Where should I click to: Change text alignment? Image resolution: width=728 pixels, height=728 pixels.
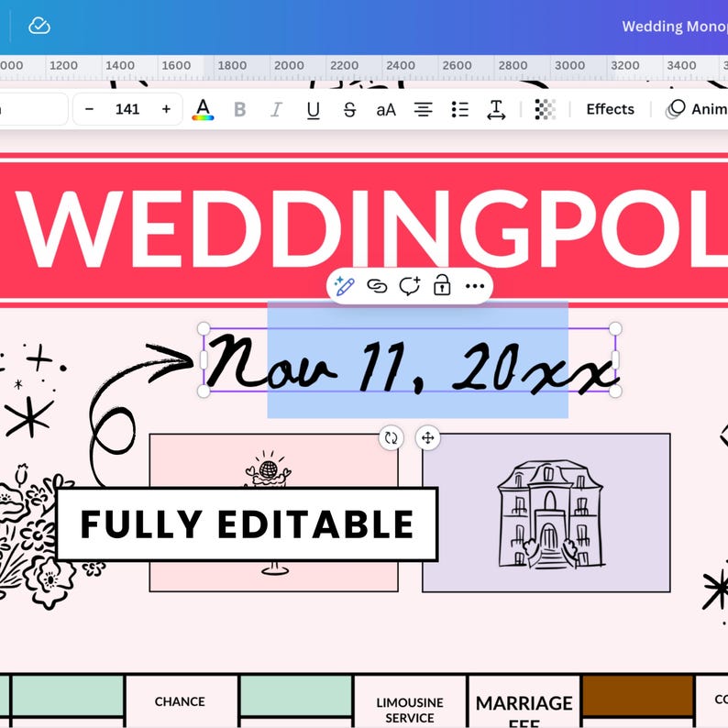pyautogui.click(x=423, y=110)
